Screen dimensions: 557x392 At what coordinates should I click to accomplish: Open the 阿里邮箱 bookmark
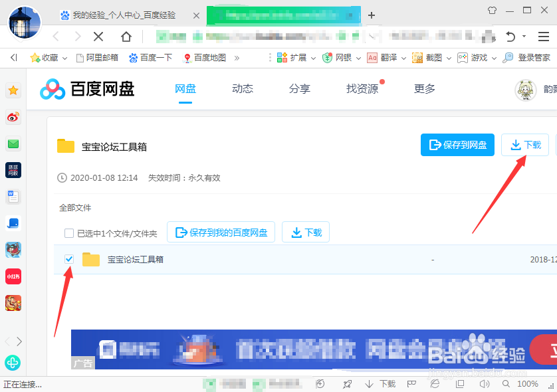[x=97, y=58]
